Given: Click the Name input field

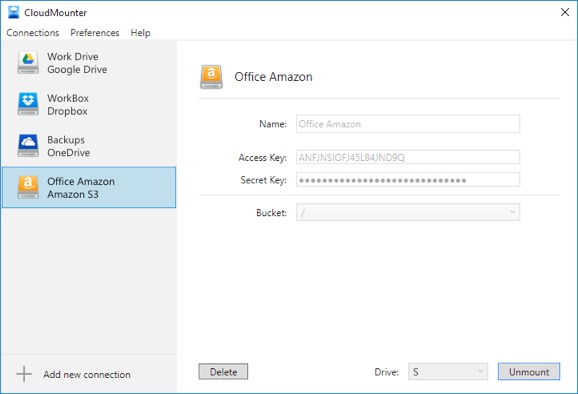Looking at the screenshot, I should point(408,124).
